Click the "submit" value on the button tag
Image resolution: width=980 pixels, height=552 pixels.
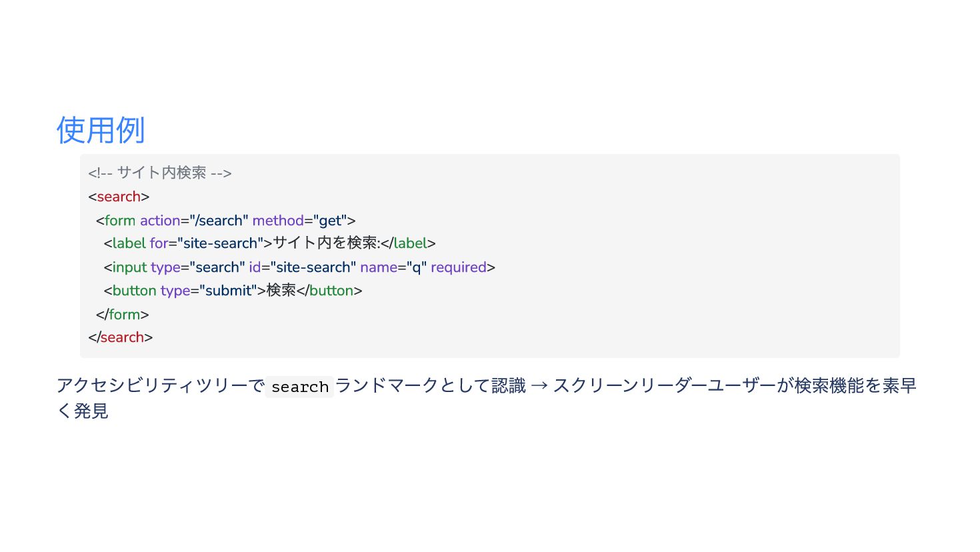[228, 291]
